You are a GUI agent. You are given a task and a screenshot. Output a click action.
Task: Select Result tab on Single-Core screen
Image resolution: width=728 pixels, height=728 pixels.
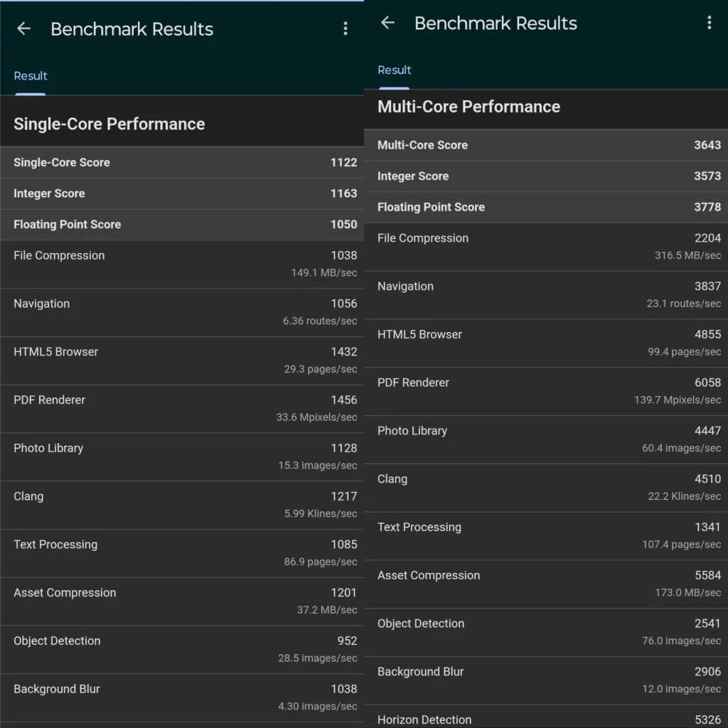(31, 76)
